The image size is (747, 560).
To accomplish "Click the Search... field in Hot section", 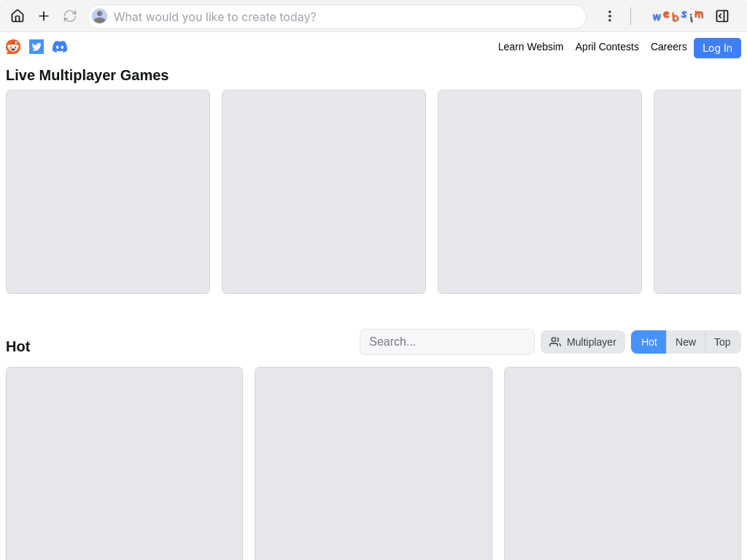I will [447, 342].
